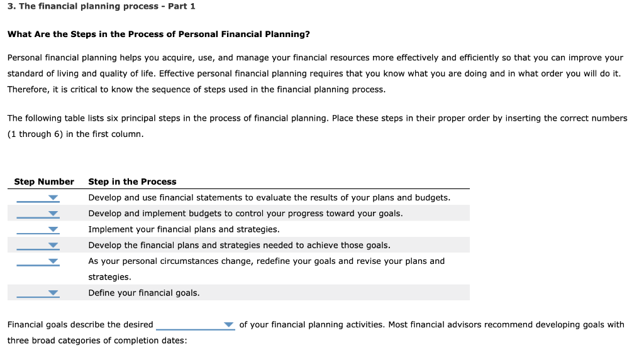The width and height of the screenshot is (644, 360).
Task: Click 'The following table lists six' instruction text
Action: point(317,126)
